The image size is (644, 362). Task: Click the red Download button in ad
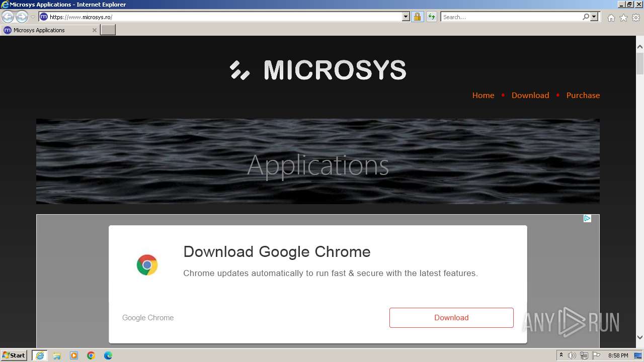click(451, 318)
